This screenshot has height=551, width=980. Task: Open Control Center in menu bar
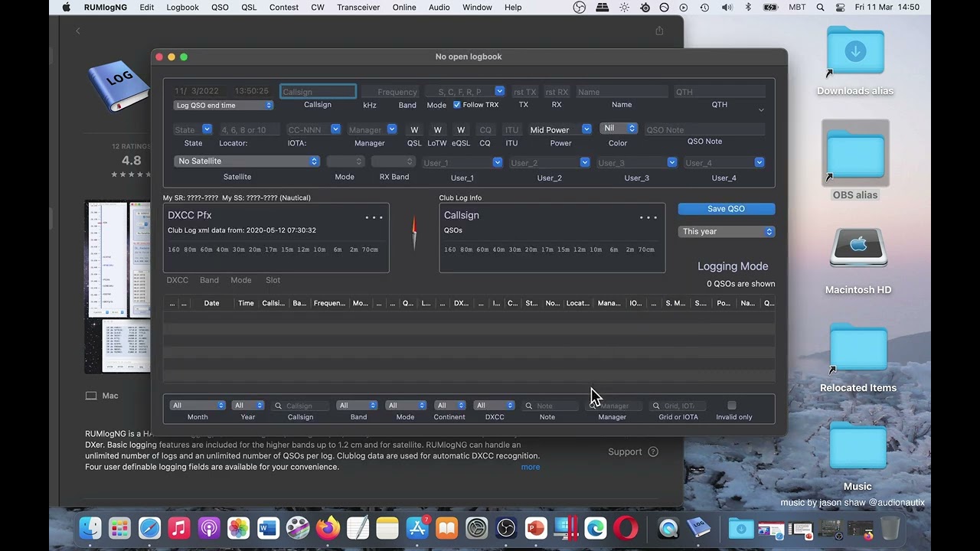click(840, 8)
